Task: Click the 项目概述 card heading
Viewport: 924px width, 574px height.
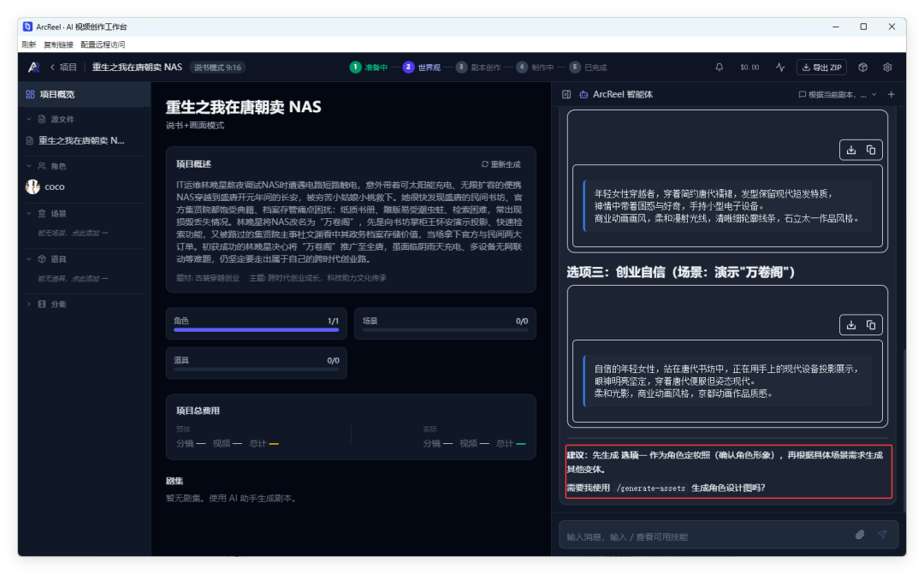Action: 193,164
